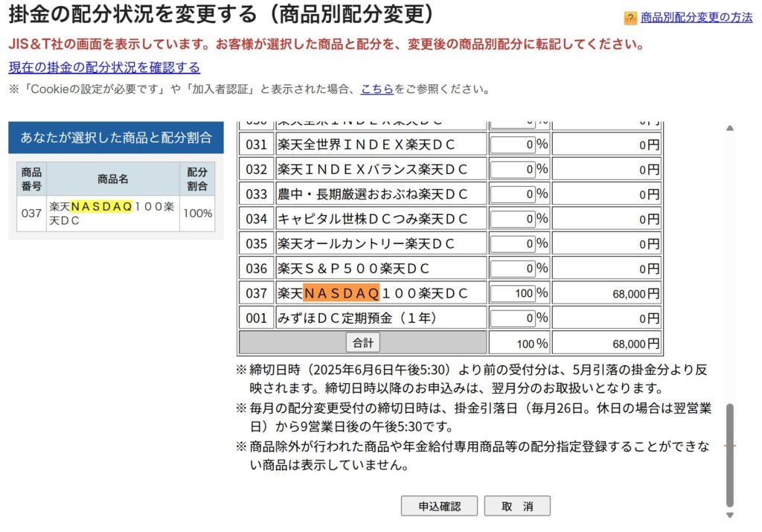Focus percent field for 楽天オールカントリー楽天DC
Viewport: 762px width, 532px height.
pos(513,243)
